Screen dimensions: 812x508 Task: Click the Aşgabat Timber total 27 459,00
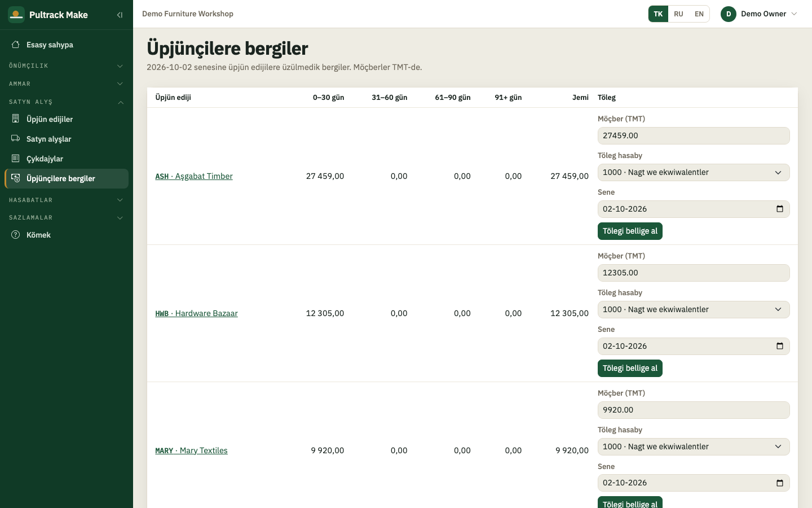click(570, 176)
